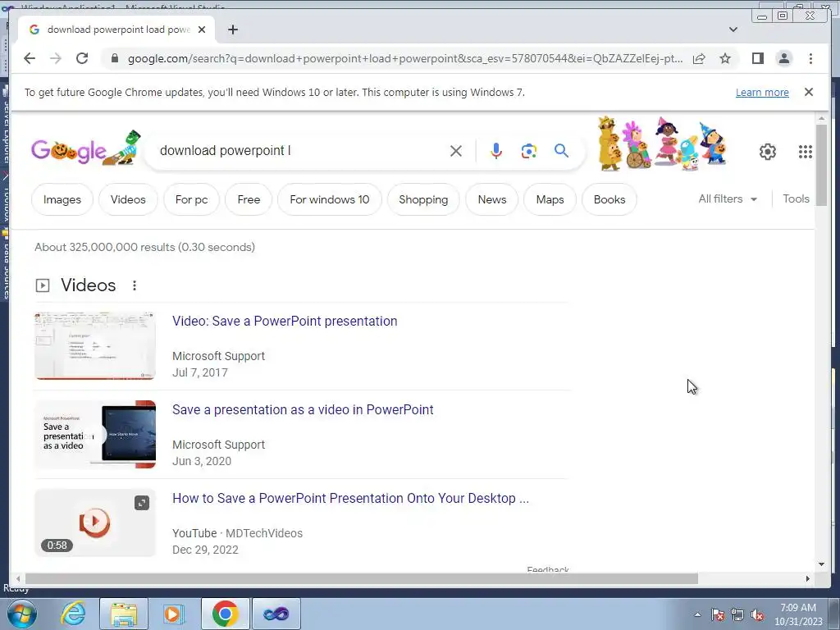
Task: Expand the tab search chevron
Action: pyautogui.click(x=733, y=30)
